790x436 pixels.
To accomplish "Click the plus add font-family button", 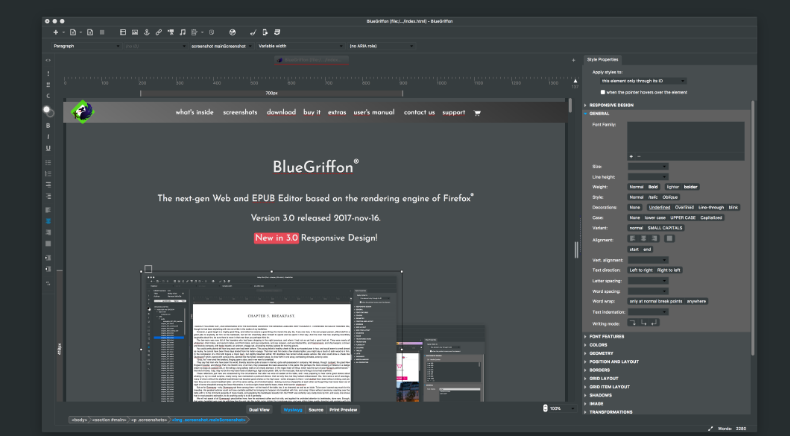I will tap(631, 156).
